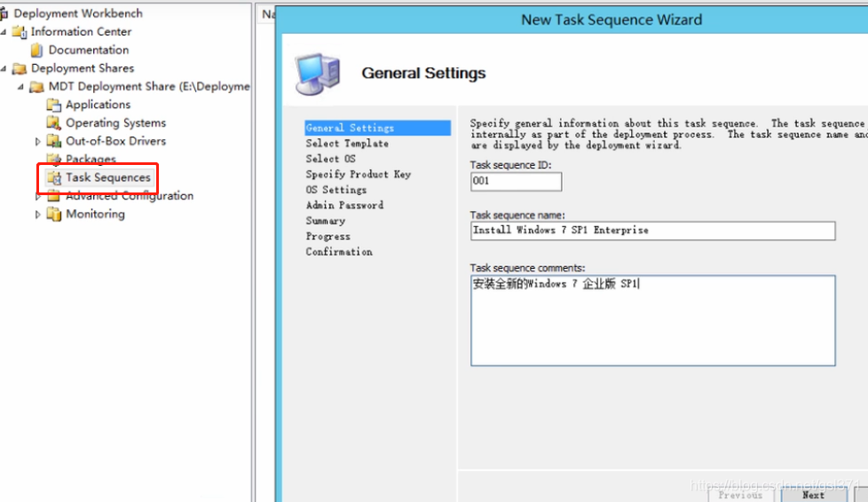Click the Documentation folder icon
This screenshot has height=502, width=868.
click(37, 51)
